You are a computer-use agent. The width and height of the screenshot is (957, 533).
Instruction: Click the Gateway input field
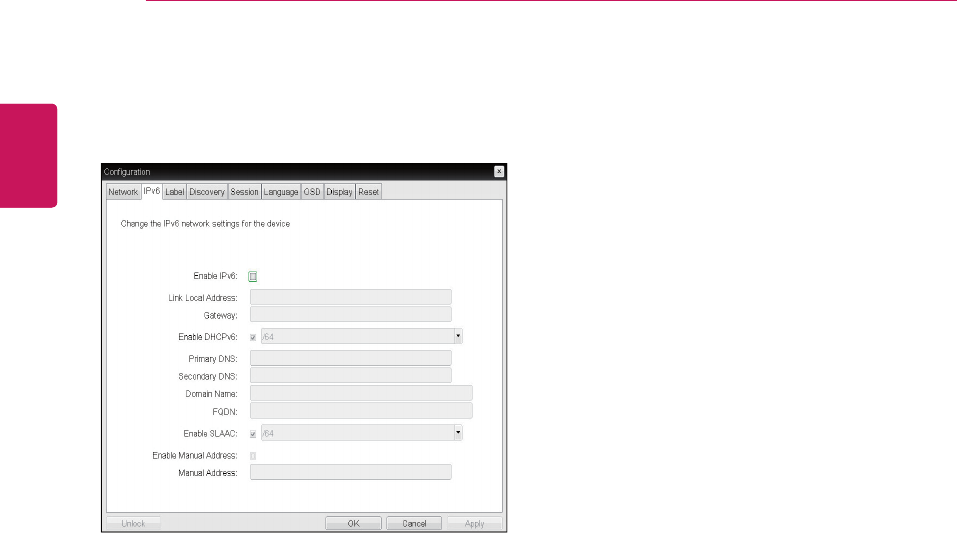pyautogui.click(x=351, y=314)
